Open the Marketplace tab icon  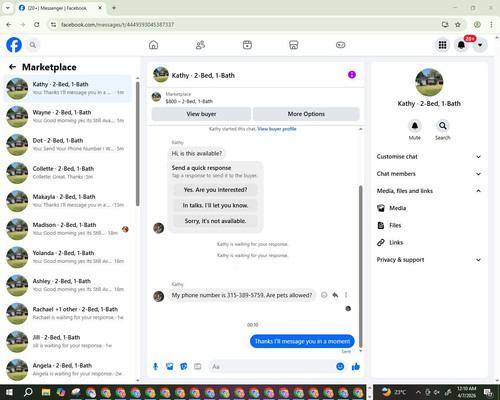pyautogui.click(x=294, y=45)
